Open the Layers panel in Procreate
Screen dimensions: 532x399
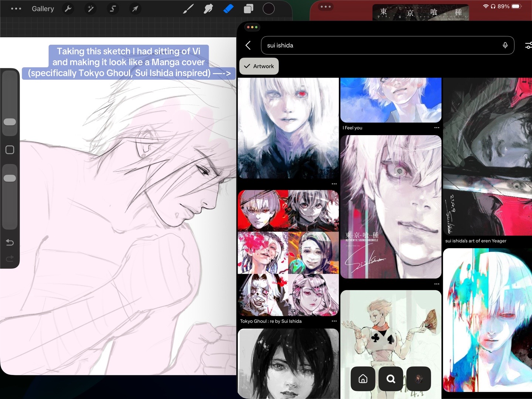[x=249, y=8]
